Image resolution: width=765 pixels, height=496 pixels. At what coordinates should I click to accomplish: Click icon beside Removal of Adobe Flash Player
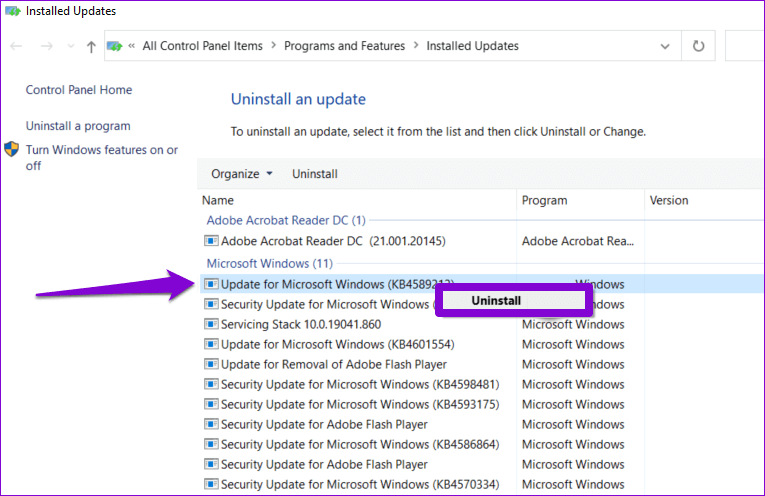211,364
